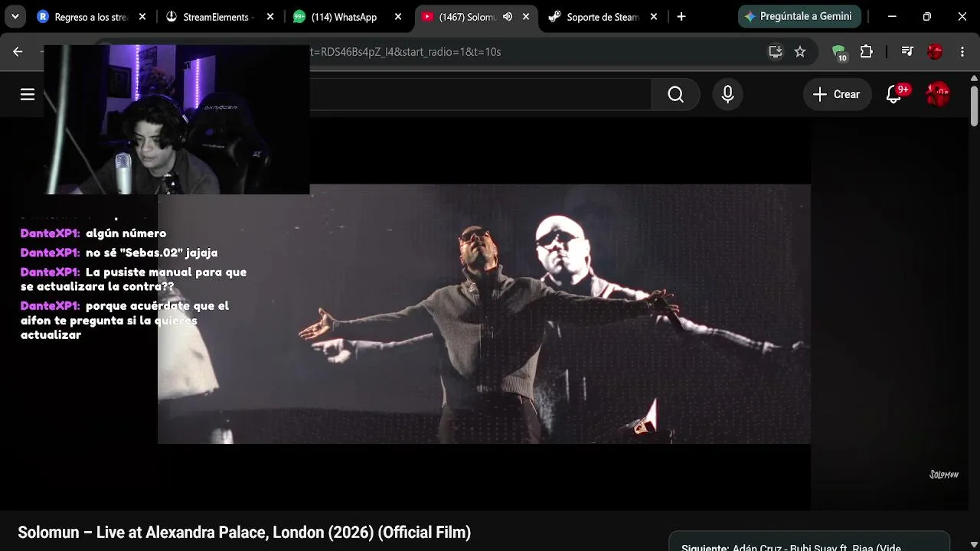Click the page scrollbar up arrow
The width and height of the screenshot is (980, 551).
point(974,77)
